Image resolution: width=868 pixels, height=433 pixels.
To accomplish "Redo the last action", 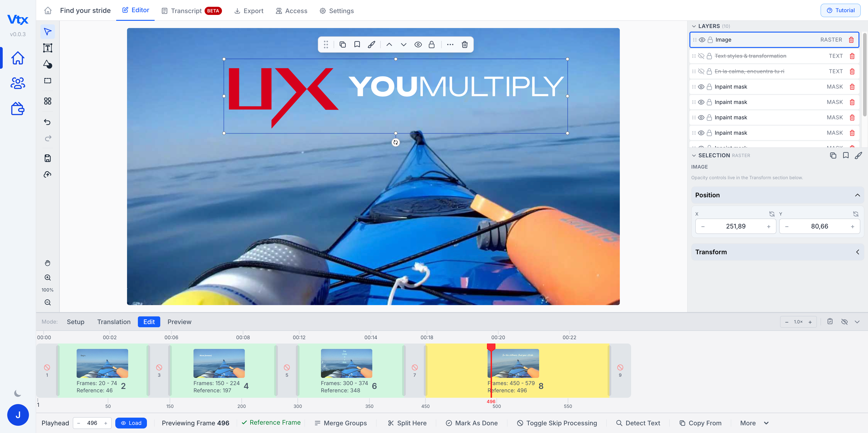I will (x=47, y=138).
